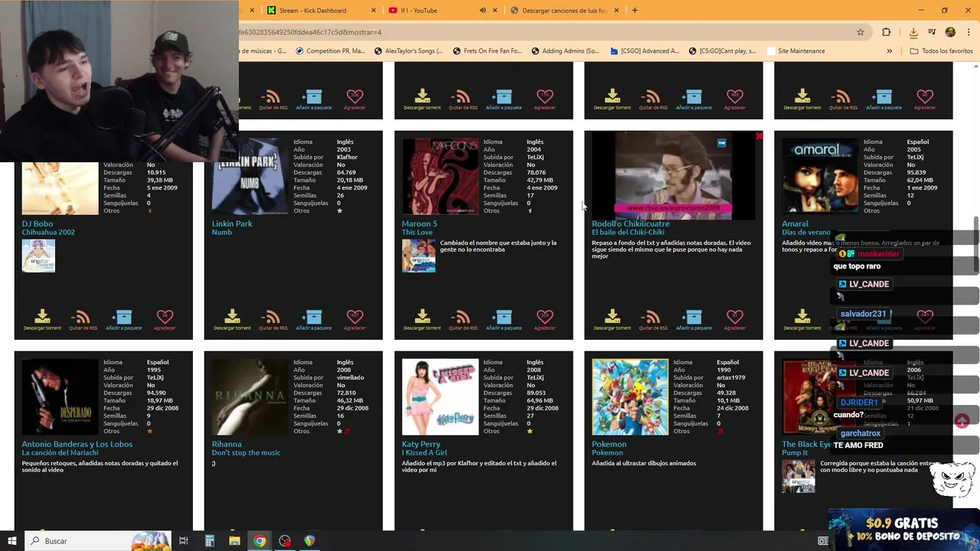Screen dimensions: 980x551
Task: Download the Maroon 5 This Love torrent
Action: [x=422, y=320]
